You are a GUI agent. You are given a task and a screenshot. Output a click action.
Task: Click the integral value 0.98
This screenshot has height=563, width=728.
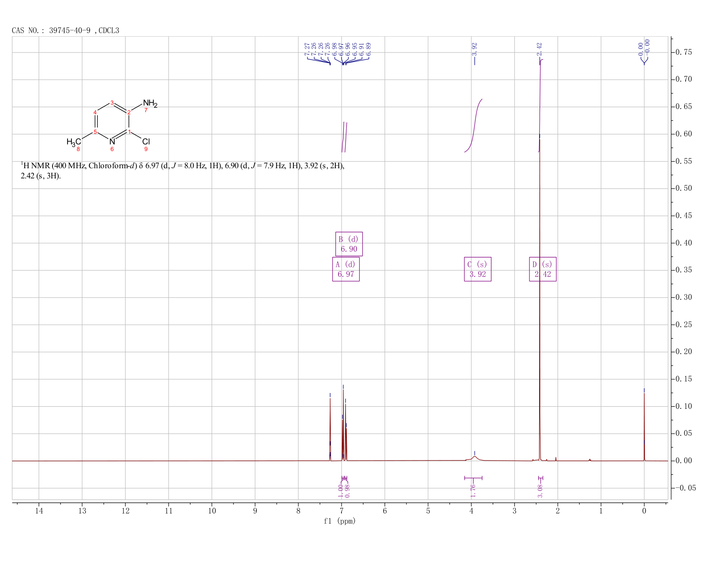click(x=347, y=491)
